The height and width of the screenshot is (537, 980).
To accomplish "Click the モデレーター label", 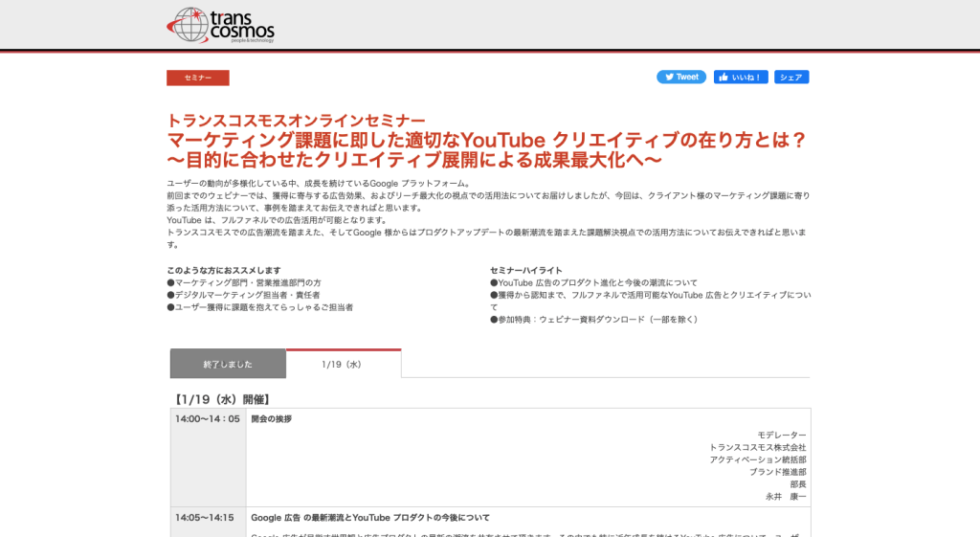I will coord(782,436).
